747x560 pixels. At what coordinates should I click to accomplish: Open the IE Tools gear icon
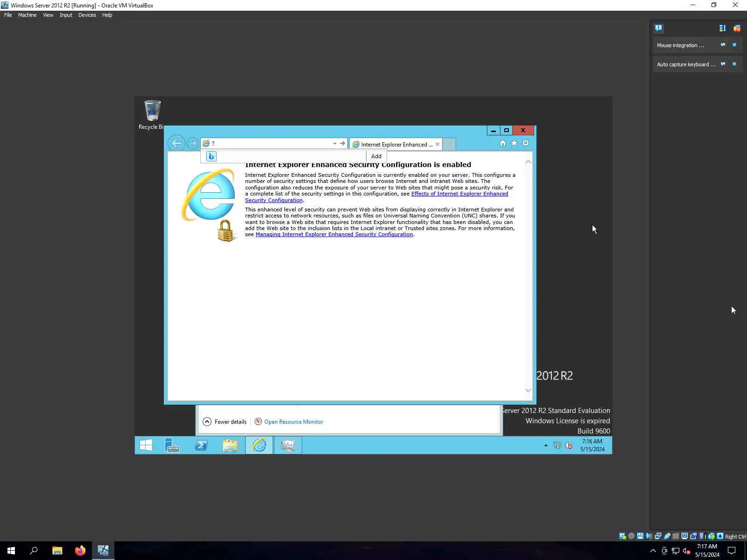click(x=526, y=143)
